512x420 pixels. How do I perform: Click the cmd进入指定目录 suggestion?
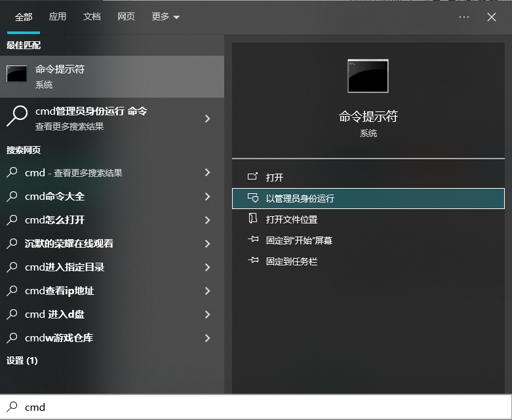tap(112, 267)
